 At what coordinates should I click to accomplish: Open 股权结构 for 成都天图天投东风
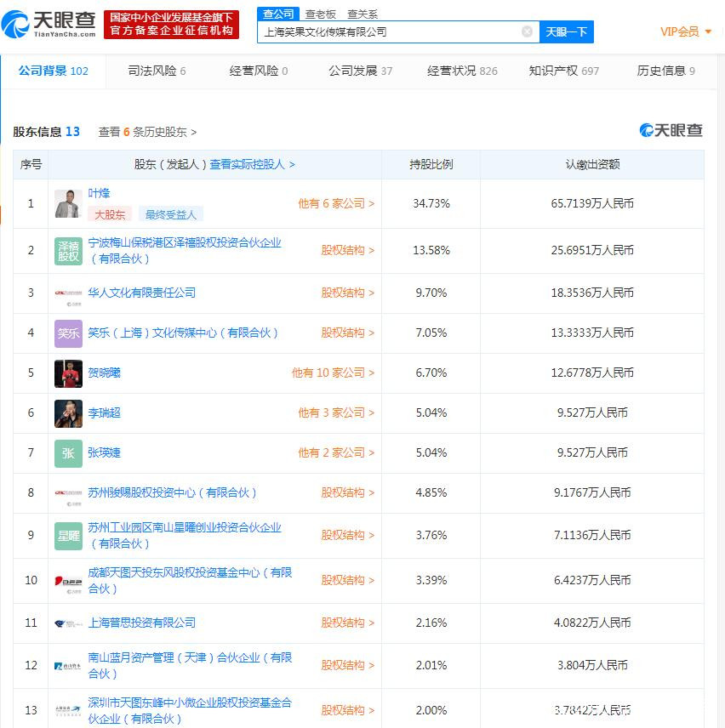click(x=347, y=580)
